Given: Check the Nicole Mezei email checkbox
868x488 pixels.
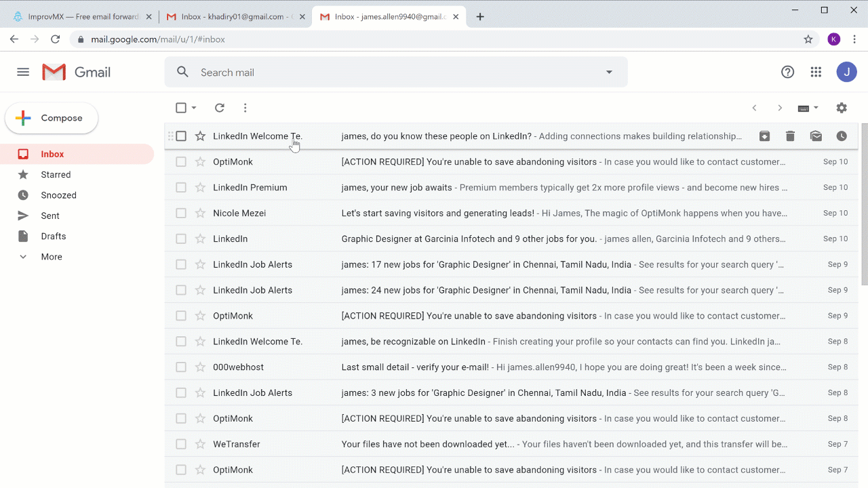Looking at the screenshot, I should coord(181,213).
